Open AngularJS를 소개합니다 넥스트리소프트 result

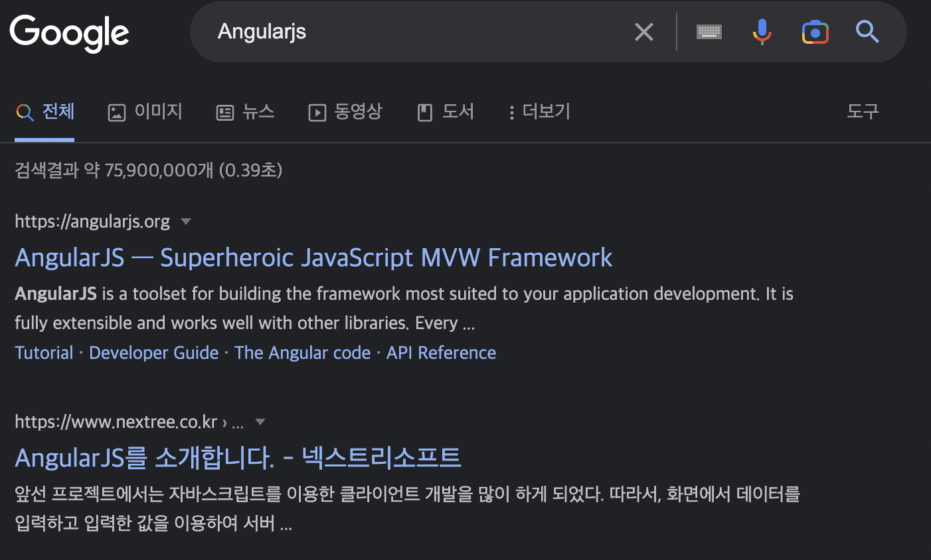coord(238,457)
